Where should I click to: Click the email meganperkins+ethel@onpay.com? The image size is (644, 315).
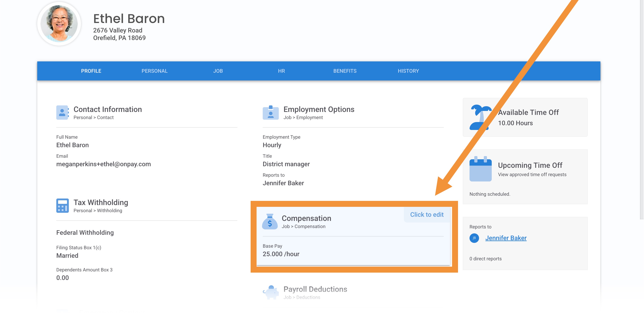[103, 164]
